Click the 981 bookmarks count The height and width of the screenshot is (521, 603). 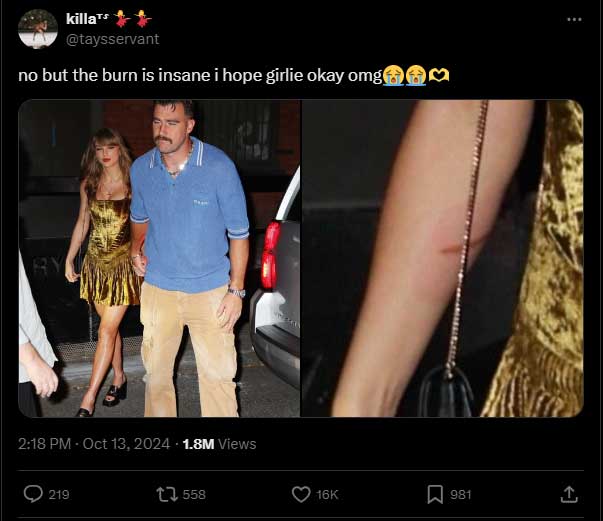[x=461, y=494]
